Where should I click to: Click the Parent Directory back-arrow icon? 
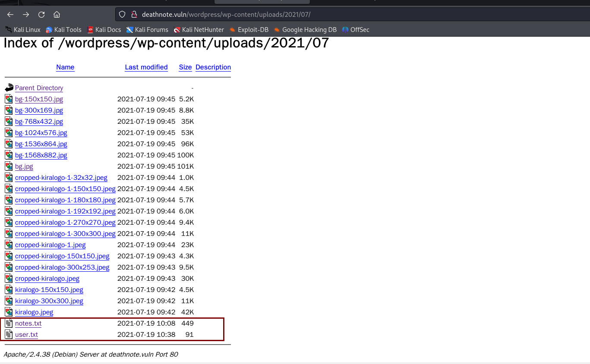(x=9, y=88)
